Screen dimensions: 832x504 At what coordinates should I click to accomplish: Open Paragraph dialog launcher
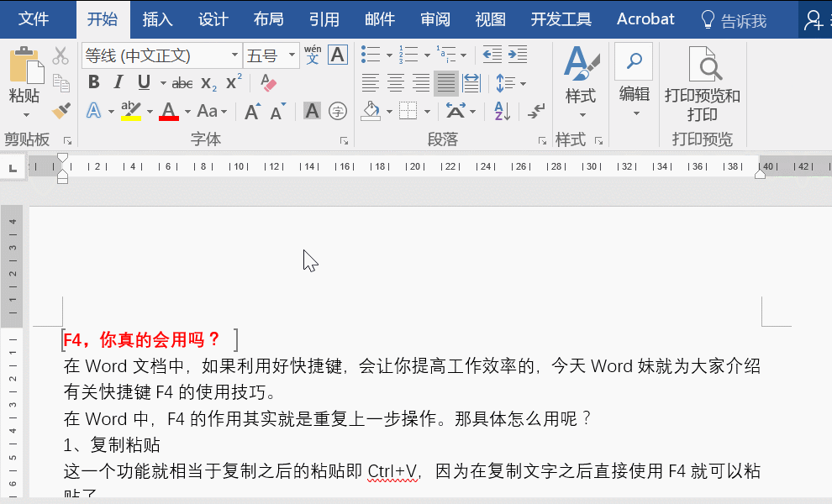[x=542, y=141]
